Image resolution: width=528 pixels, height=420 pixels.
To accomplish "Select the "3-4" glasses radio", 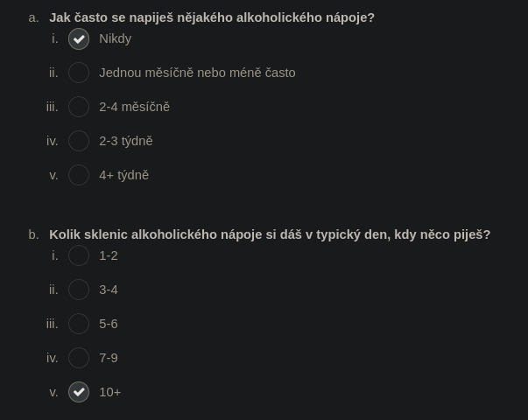I will point(79,290).
